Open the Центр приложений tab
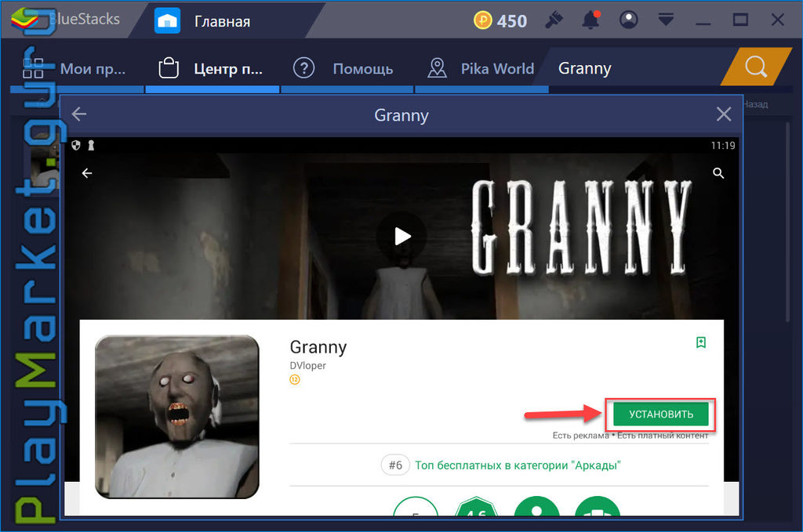The width and height of the screenshot is (803, 532). click(211, 68)
